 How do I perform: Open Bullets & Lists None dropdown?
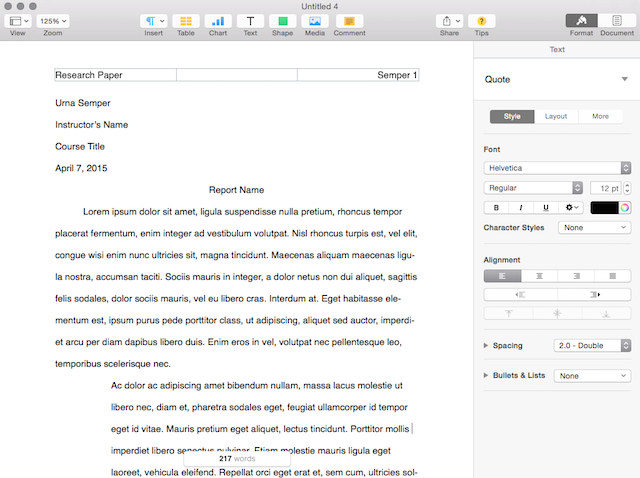pyautogui.click(x=592, y=376)
